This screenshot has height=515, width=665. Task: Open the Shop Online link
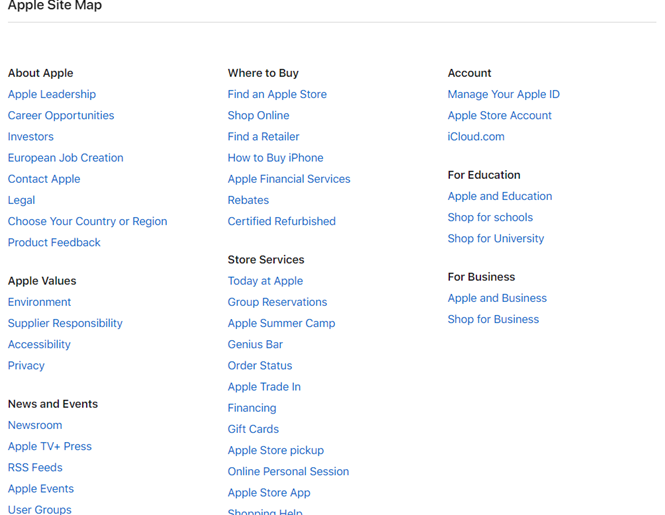click(x=259, y=115)
